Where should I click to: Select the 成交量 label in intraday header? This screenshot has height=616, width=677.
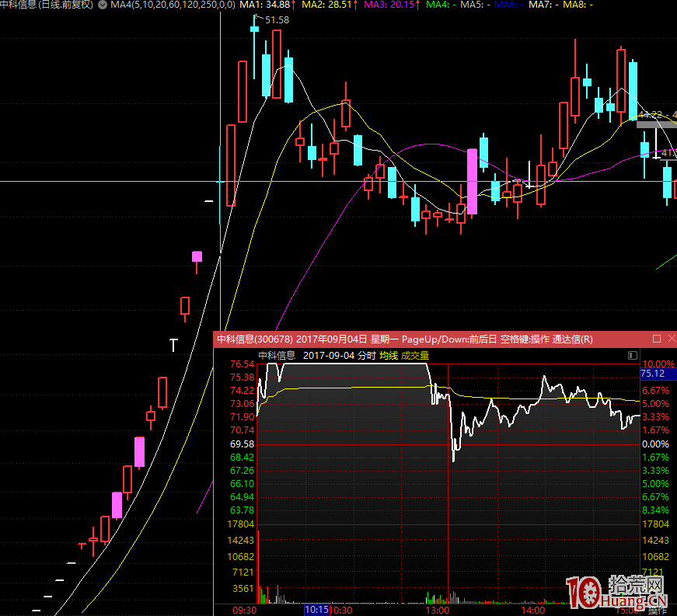pyautogui.click(x=415, y=356)
